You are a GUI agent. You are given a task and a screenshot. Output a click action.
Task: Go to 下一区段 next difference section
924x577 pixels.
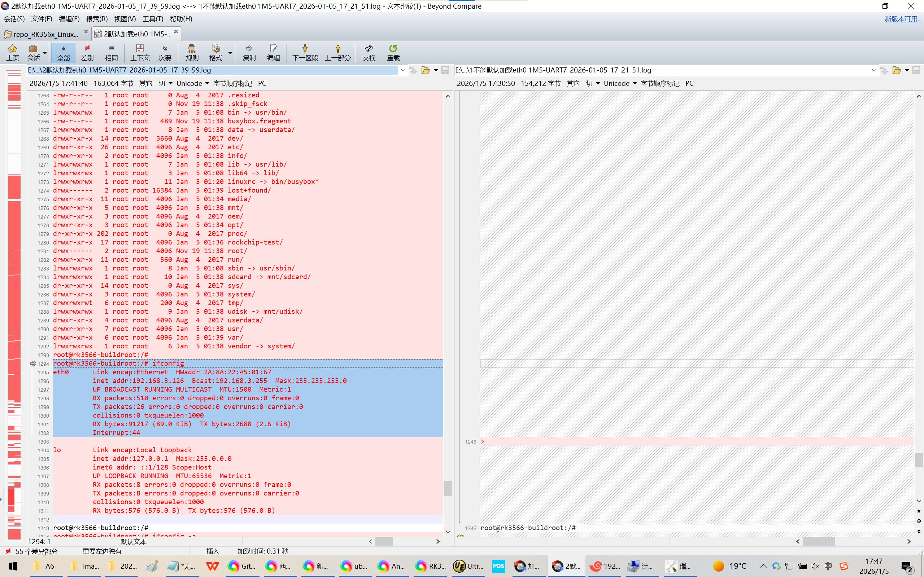point(305,52)
